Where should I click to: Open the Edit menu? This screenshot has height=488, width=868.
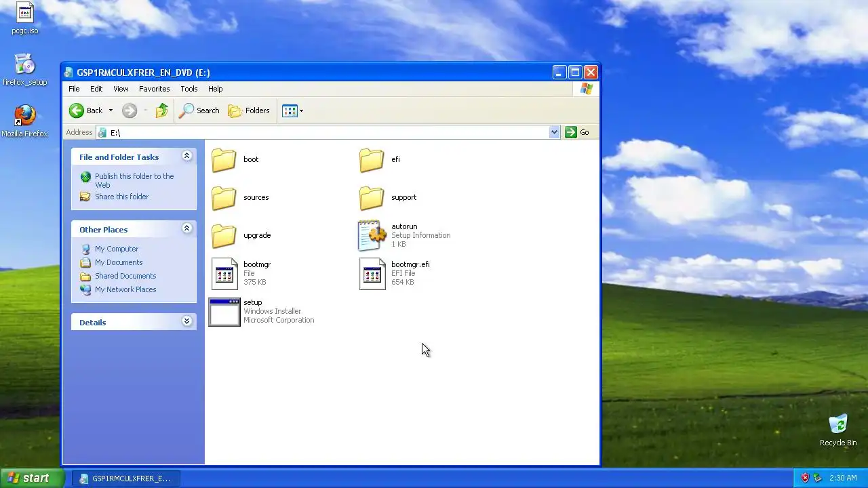click(x=96, y=89)
